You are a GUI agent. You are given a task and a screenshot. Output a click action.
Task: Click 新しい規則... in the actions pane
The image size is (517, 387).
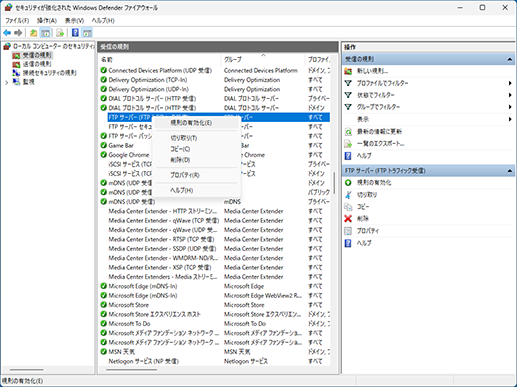click(372, 71)
